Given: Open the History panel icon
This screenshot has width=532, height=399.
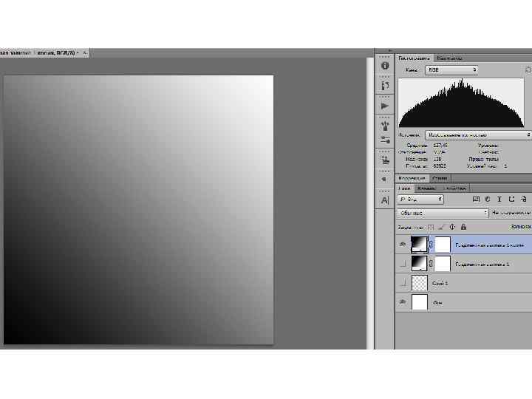Looking at the screenshot, I should pyautogui.click(x=385, y=86).
